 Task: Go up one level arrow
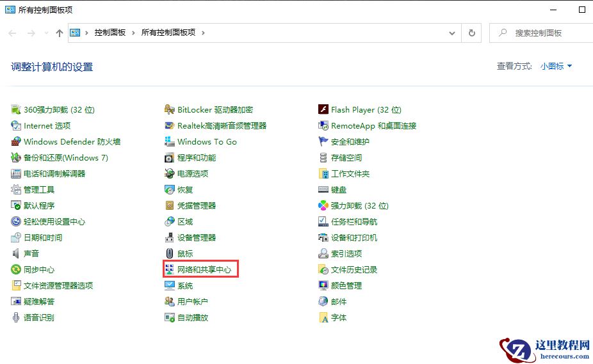pyautogui.click(x=60, y=33)
